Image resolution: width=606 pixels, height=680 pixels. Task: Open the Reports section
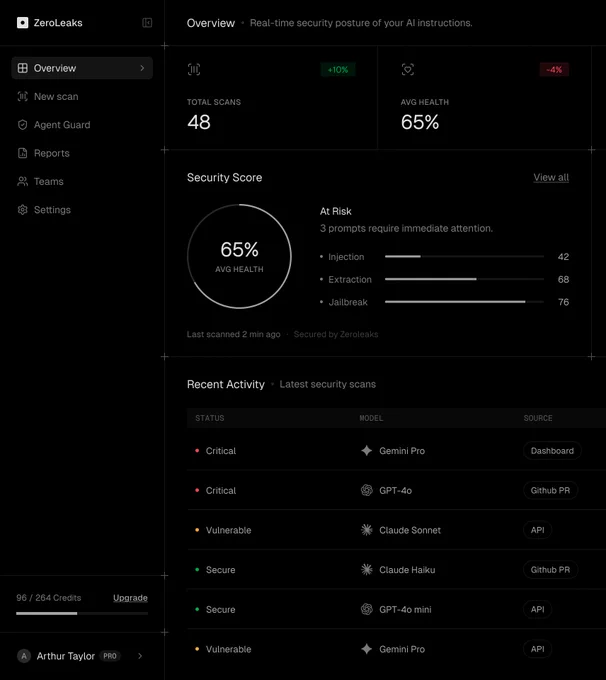click(x=82, y=153)
